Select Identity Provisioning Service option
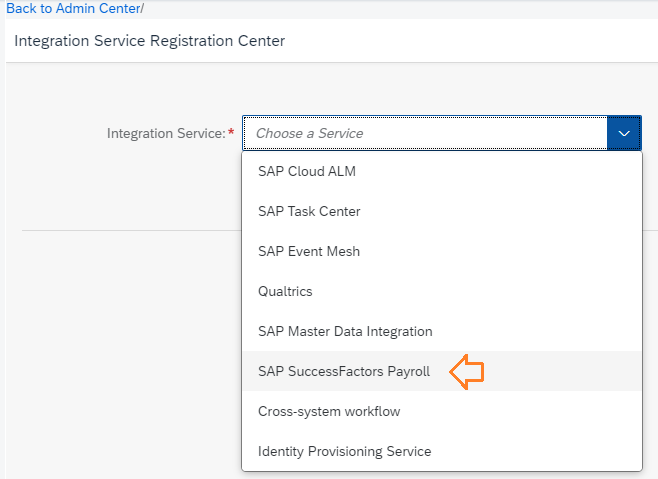Image resolution: width=658 pixels, height=479 pixels. tap(442, 451)
